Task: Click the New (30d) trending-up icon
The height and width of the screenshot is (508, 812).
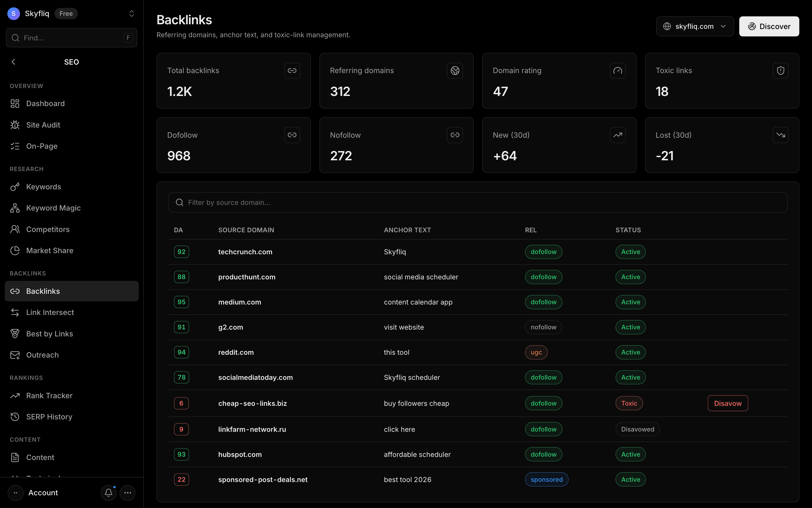Action: pos(618,135)
